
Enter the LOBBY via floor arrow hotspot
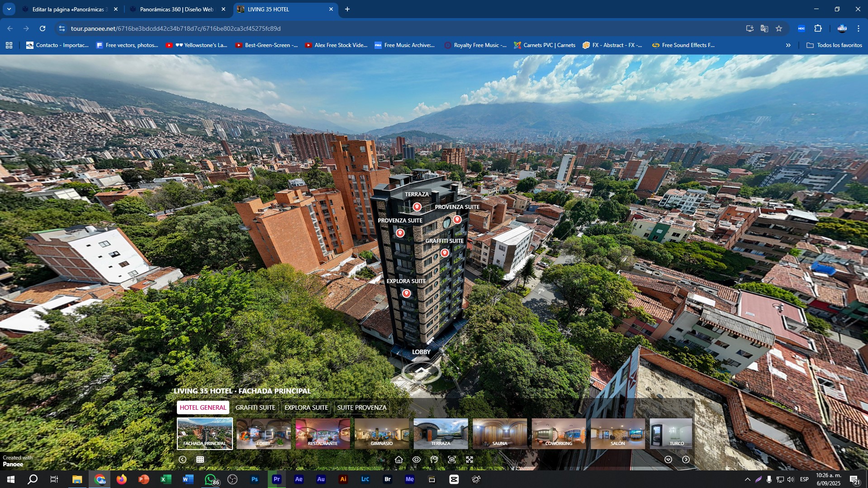click(421, 371)
